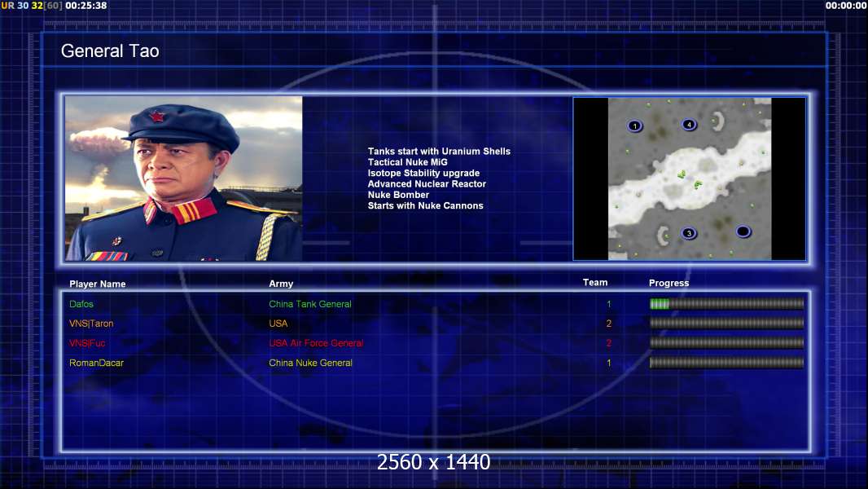The image size is (868, 489).
Task: Click the 00:25:38 timer at top left
Action: tap(85, 6)
